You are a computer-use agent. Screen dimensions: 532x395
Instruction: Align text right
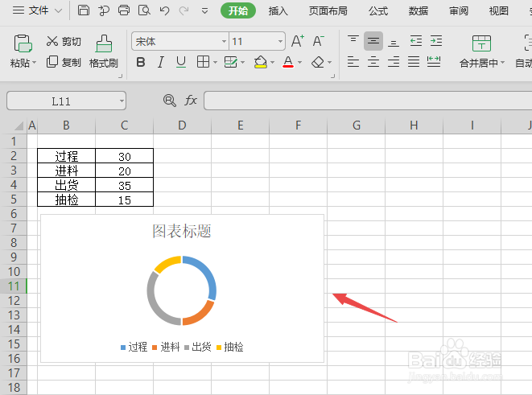[394, 62]
